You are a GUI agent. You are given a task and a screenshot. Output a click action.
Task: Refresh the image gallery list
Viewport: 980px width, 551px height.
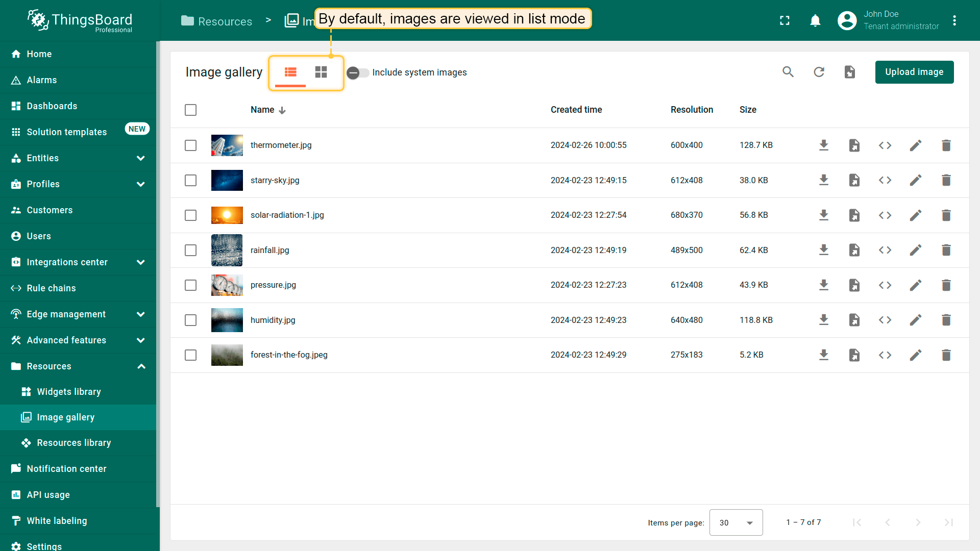click(x=819, y=72)
